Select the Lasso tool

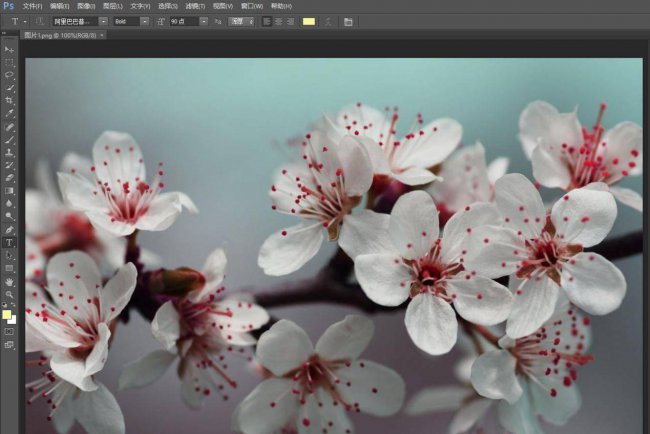pos(9,75)
